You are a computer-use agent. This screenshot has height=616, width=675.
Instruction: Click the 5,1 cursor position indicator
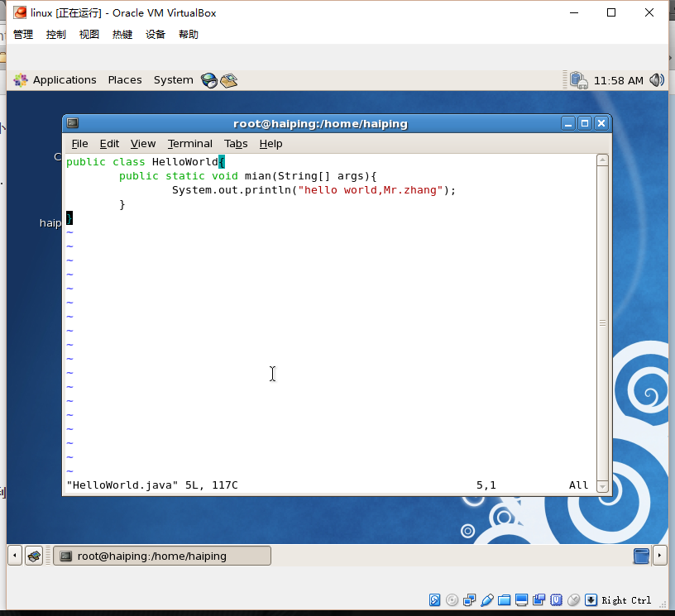click(x=486, y=485)
